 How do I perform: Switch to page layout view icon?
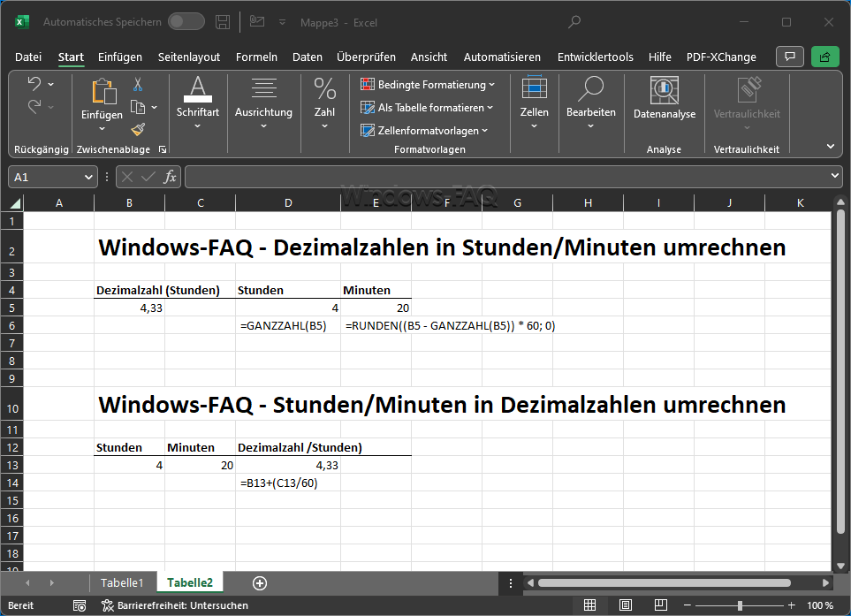coord(626,605)
